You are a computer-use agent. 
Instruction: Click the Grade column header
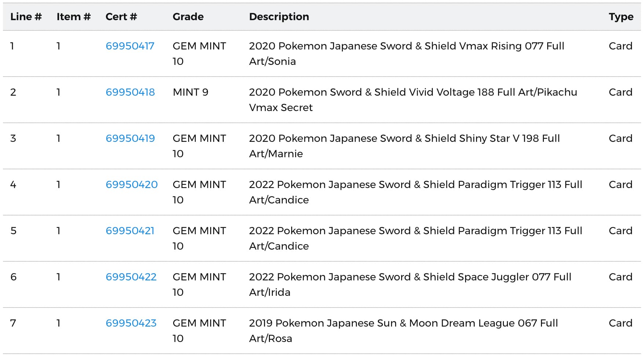[x=188, y=17]
